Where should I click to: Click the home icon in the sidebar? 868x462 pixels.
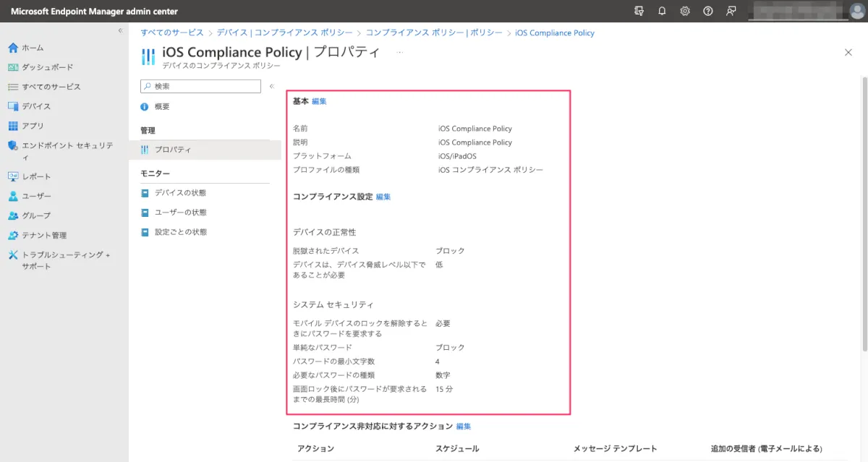[12, 48]
